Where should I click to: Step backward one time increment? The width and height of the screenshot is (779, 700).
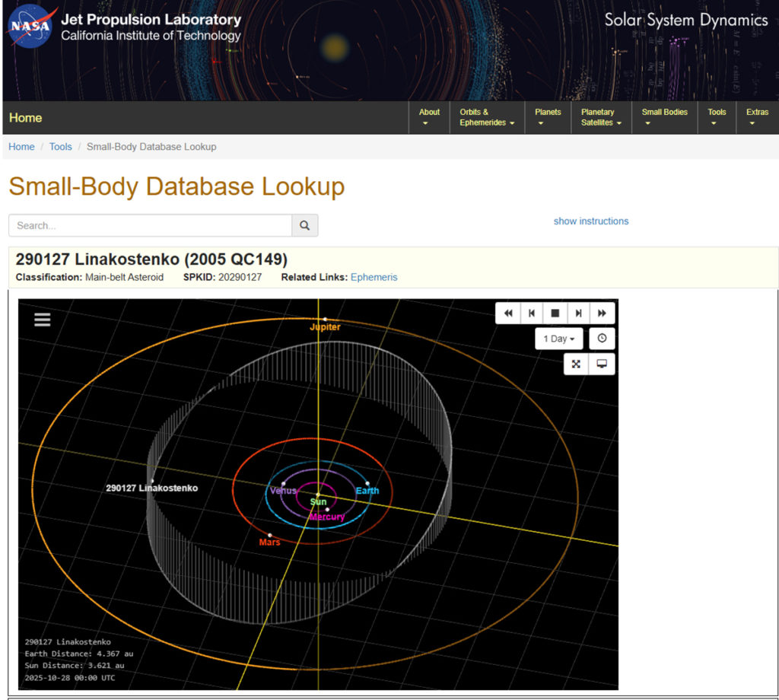point(532,313)
